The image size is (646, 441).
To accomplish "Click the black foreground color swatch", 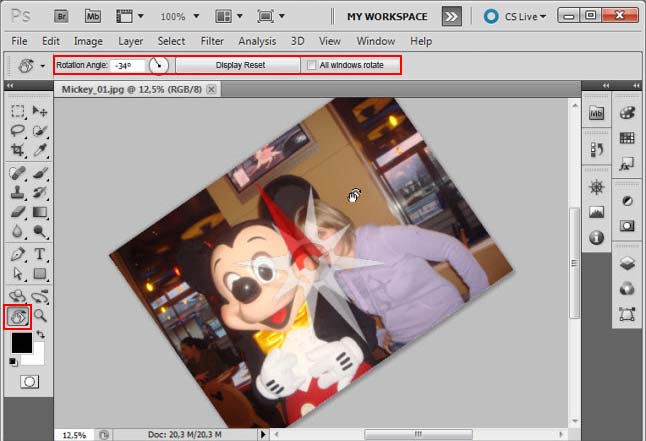I will 21,342.
